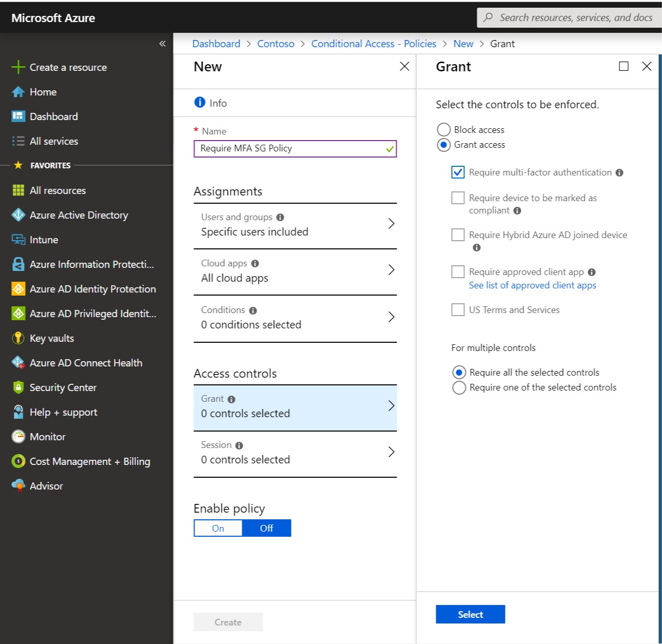
Task: Close the Grant pane
Action: [x=647, y=66]
